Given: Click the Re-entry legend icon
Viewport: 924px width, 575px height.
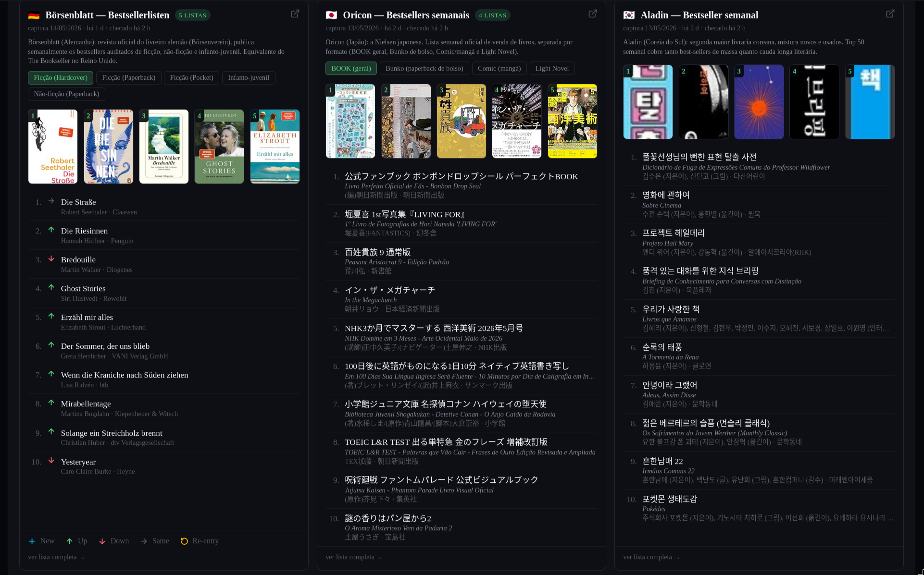Looking at the screenshot, I should pyautogui.click(x=184, y=541).
